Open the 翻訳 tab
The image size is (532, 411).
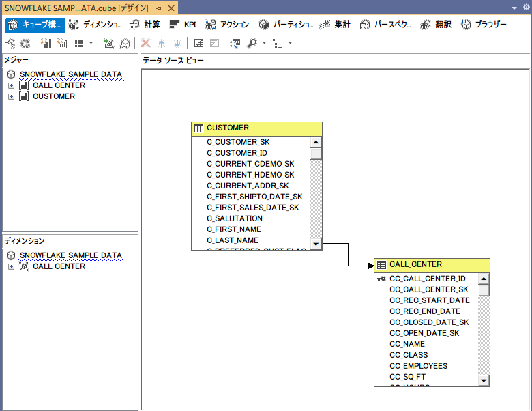point(436,25)
